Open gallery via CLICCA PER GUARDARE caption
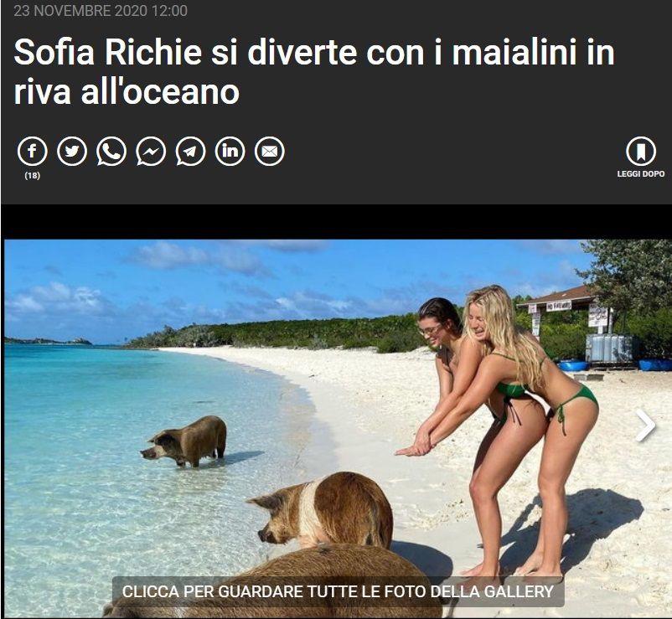 click(x=338, y=591)
